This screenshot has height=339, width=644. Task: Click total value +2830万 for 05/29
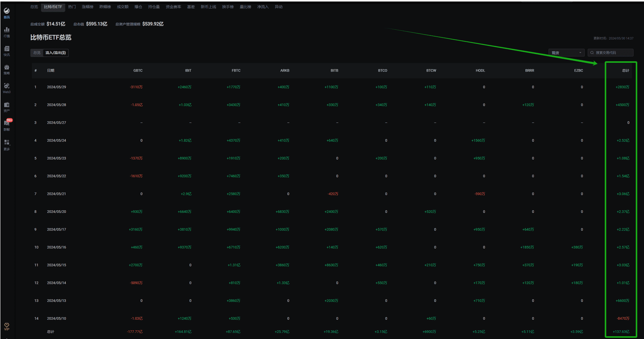622,87
